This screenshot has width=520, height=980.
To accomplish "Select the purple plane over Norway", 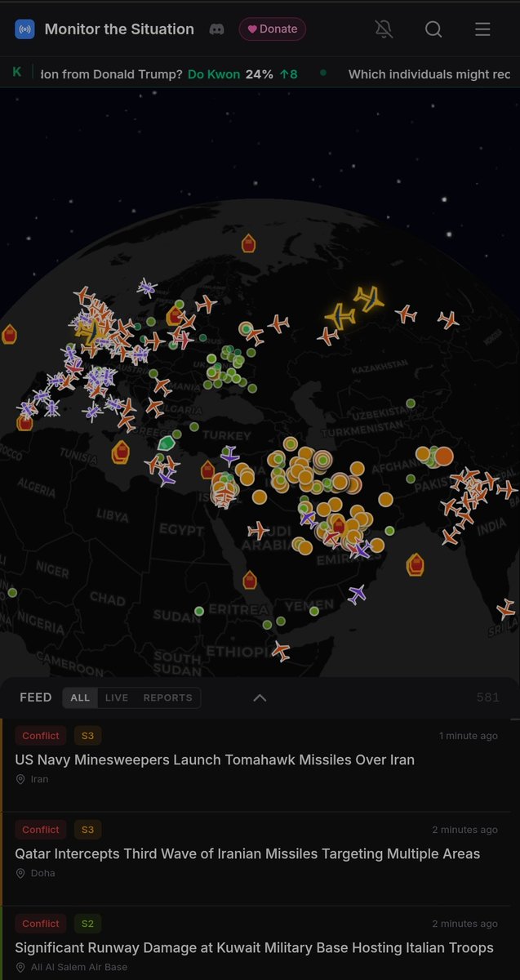I will pyautogui.click(x=147, y=287).
